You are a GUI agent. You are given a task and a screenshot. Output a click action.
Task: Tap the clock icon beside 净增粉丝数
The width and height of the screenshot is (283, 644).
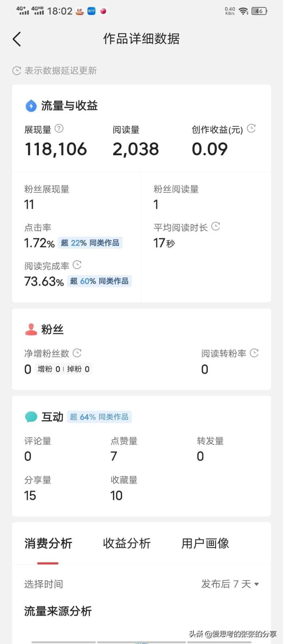pos(77,352)
